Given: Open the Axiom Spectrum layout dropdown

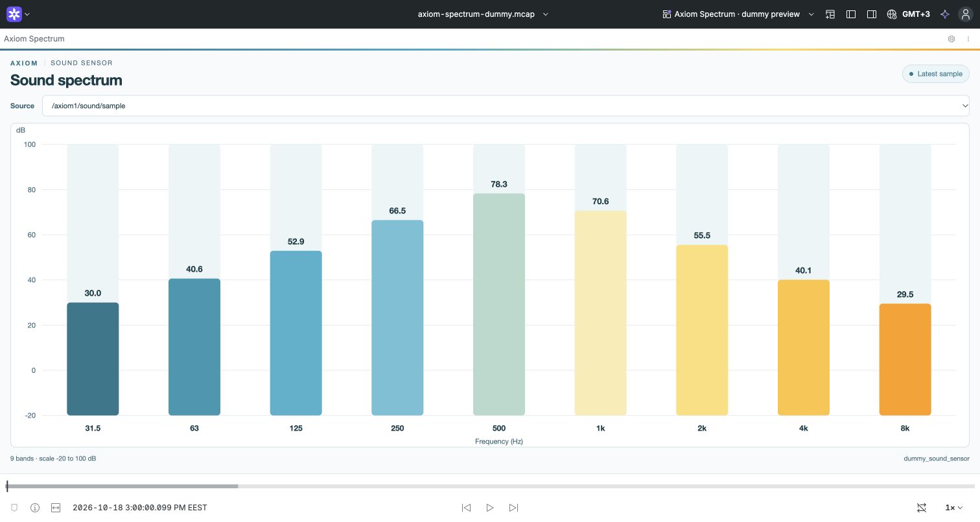Looking at the screenshot, I should (738, 14).
